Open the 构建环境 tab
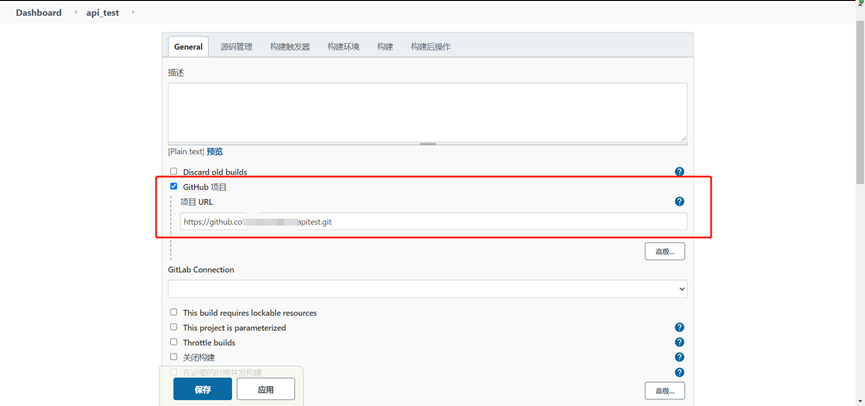The height and width of the screenshot is (406, 865). coord(344,47)
